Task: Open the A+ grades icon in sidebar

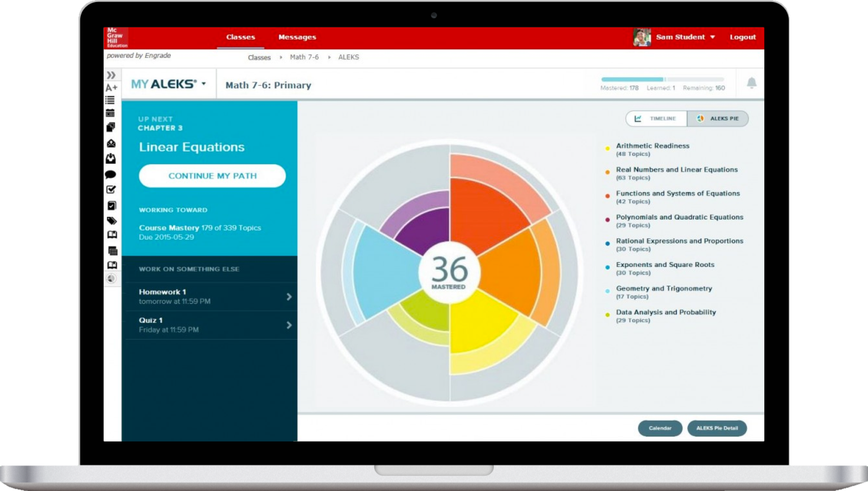Action: (x=111, y=87)
